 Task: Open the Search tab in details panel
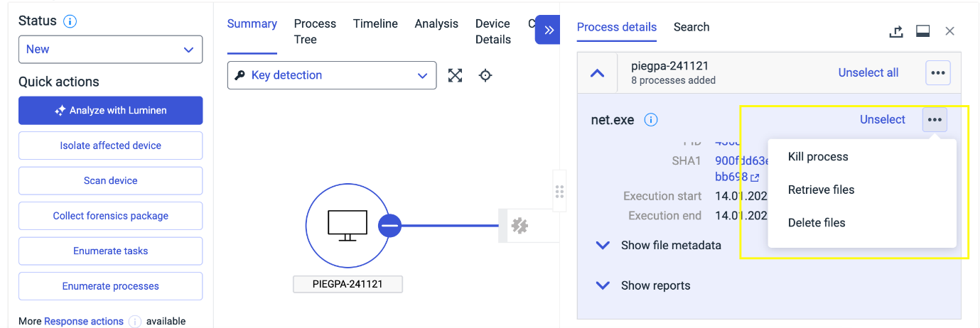691,27
